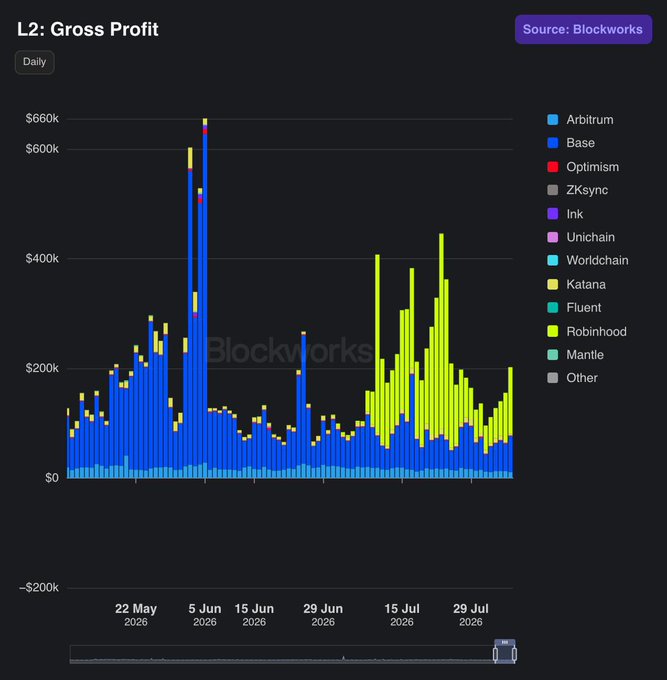The image size is (667, 680).
Task: Toggle the Optimism red legend swatch
Action: tap(553, 167)
